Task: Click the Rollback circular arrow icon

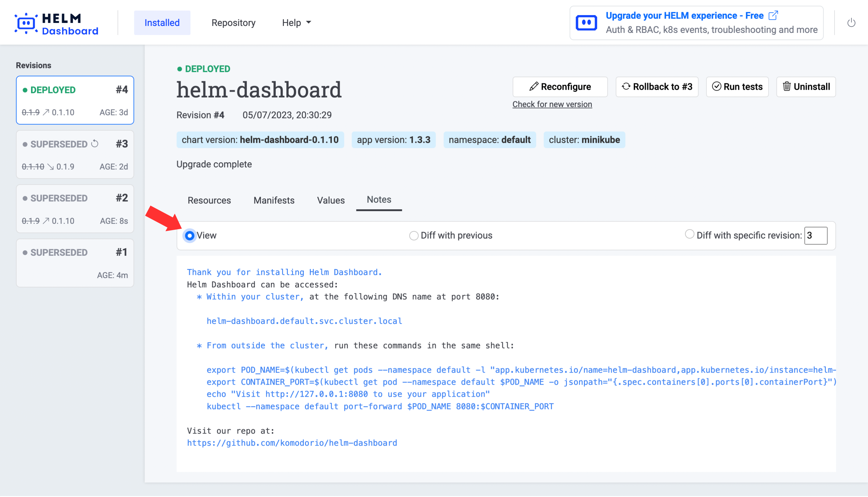Action: pyautogui.click(x=626, y=87)
